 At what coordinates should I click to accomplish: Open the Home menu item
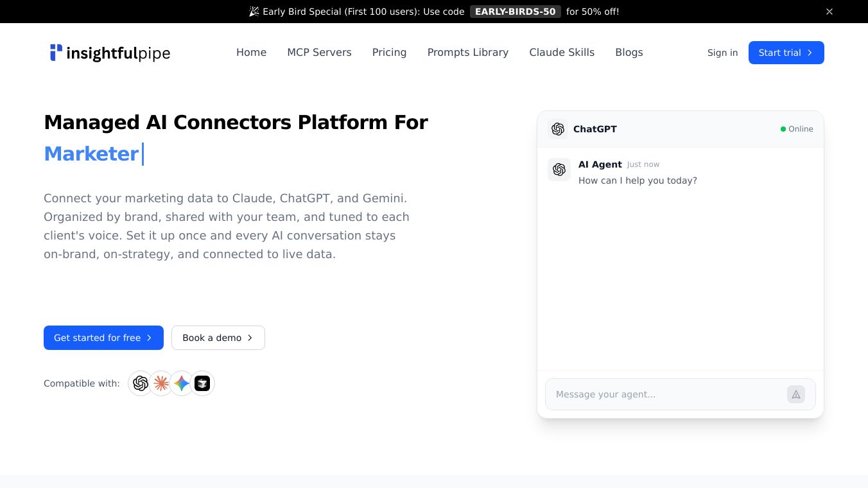tap(251, 53)
